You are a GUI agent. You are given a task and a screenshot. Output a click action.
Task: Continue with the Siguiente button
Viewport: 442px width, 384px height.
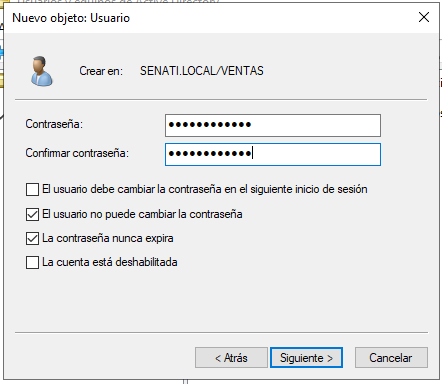[x=306, y=358]
